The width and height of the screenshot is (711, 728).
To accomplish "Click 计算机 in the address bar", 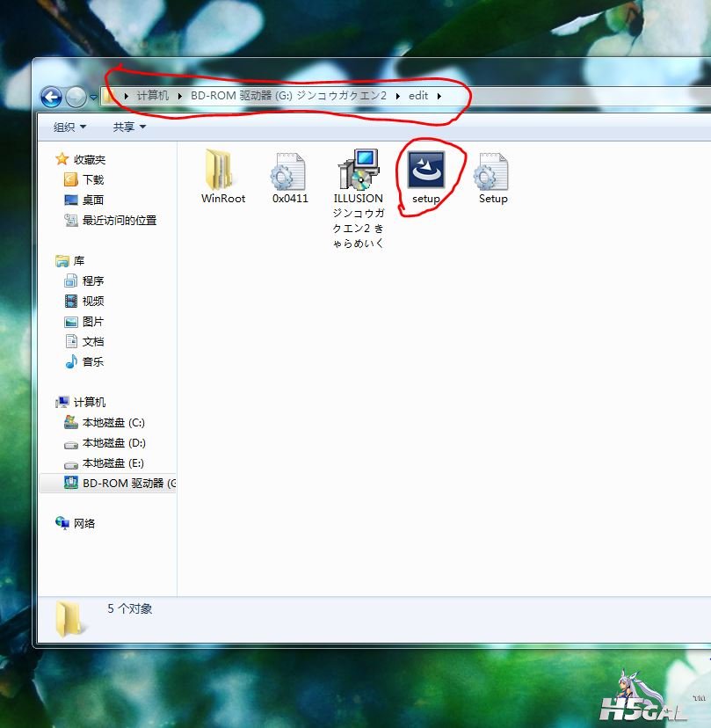I will point(152,96).
